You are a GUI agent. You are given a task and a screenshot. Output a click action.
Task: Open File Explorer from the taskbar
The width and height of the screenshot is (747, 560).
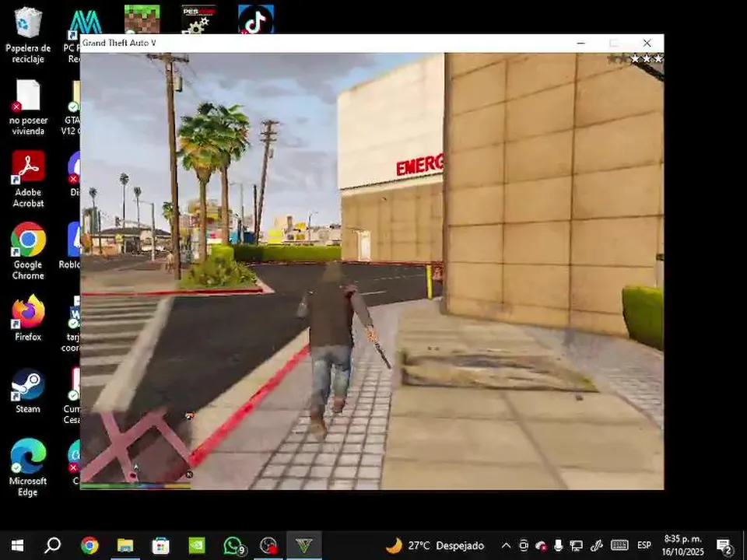pos(125,546)
